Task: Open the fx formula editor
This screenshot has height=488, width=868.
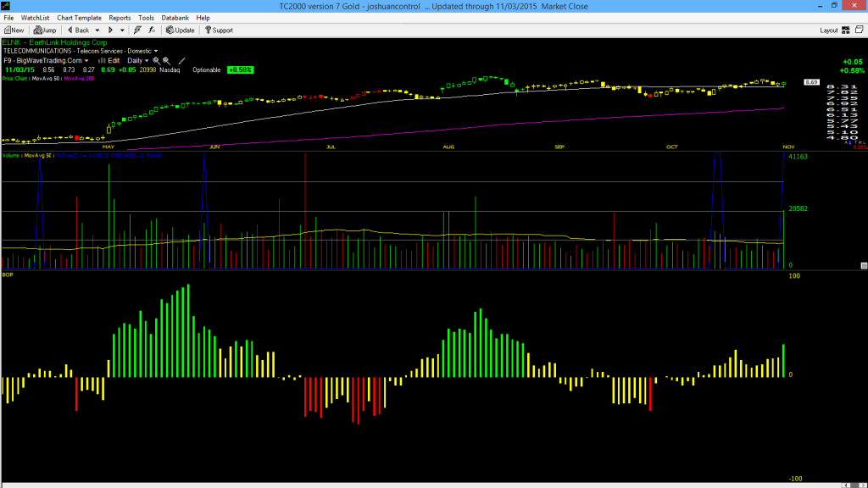Action: coord(153,30)
